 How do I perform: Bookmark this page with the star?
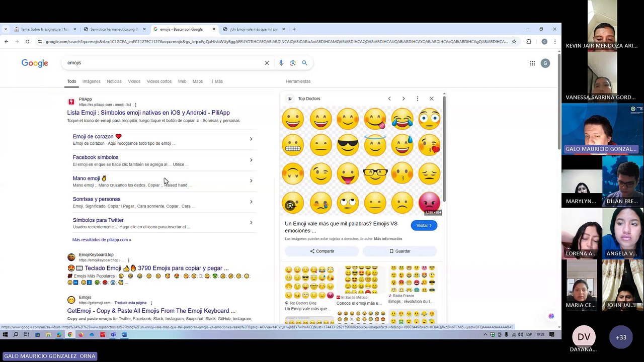coord(514,42)
